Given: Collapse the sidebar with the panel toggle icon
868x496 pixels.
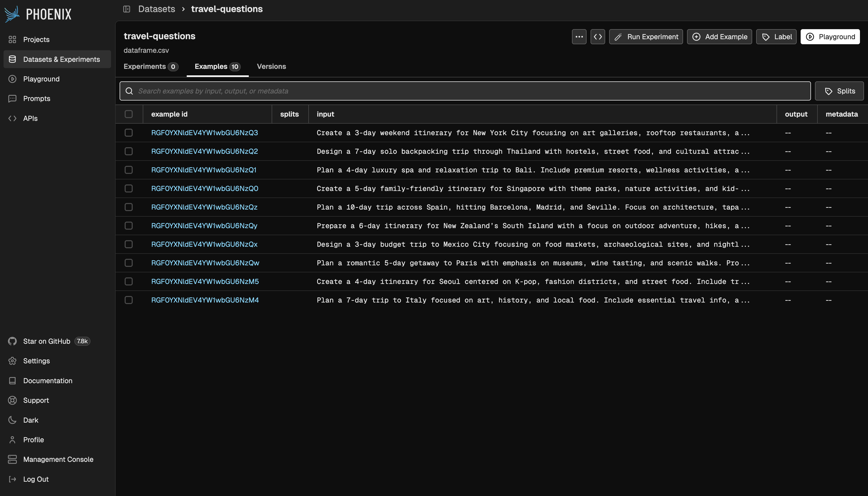Looking at the screenshot, I should (126, 9).
